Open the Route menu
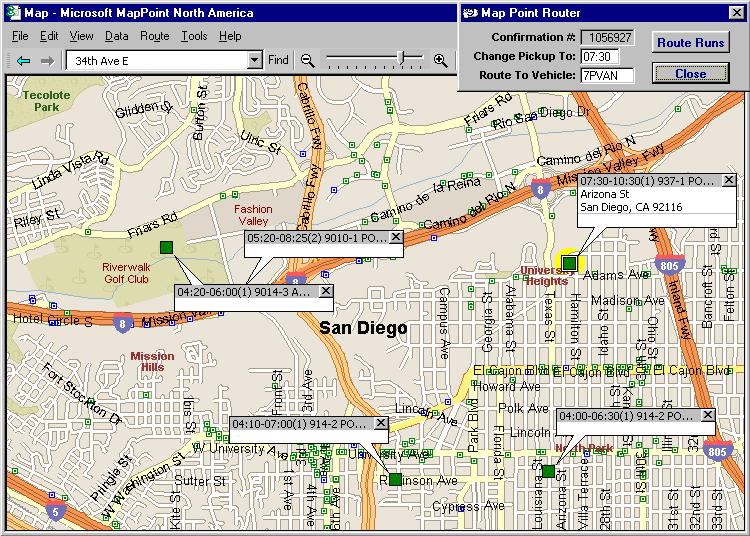This screenshot has height=536, width=750. [154, 36]
